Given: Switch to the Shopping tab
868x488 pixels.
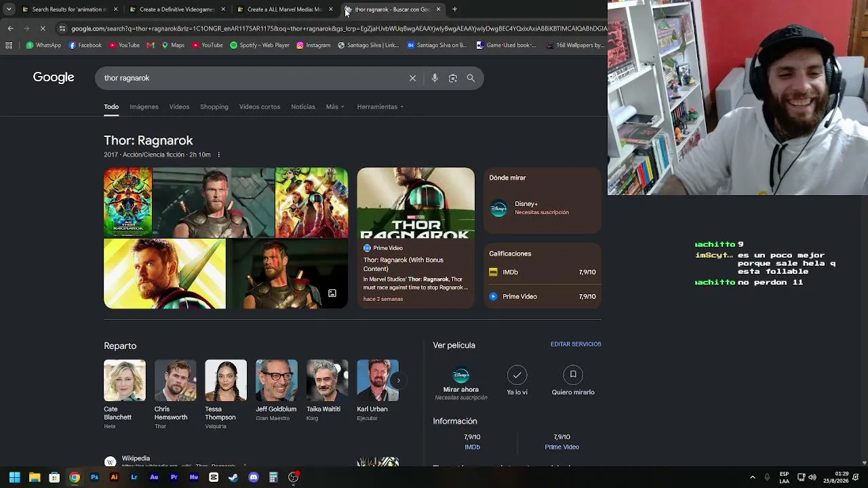Looking at the screenshot, I should point(214,107).
